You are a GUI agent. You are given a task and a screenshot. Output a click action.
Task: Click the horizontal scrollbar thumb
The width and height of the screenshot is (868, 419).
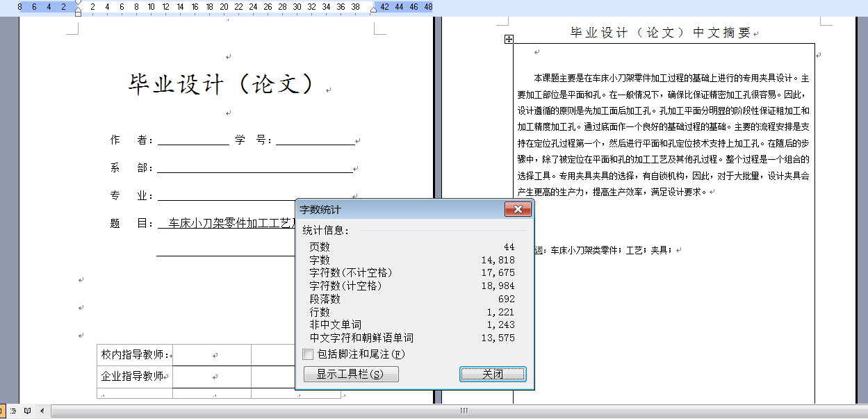[x=463, y=411]
